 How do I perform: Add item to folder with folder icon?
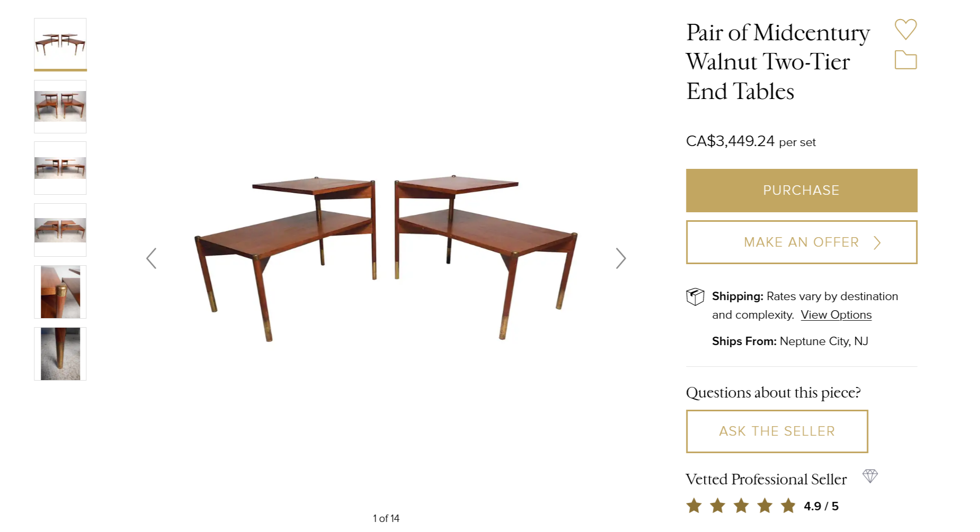[905, 60]
